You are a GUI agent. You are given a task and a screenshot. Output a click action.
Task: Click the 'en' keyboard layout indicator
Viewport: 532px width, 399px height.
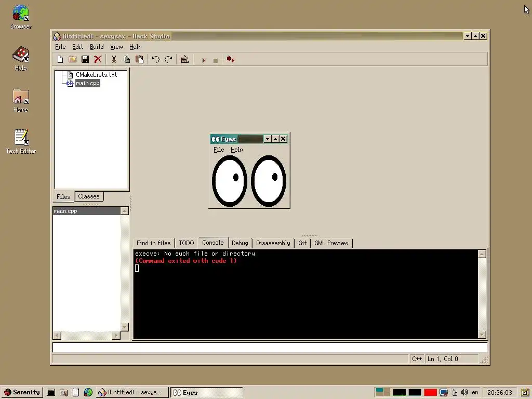click(475, 393)
